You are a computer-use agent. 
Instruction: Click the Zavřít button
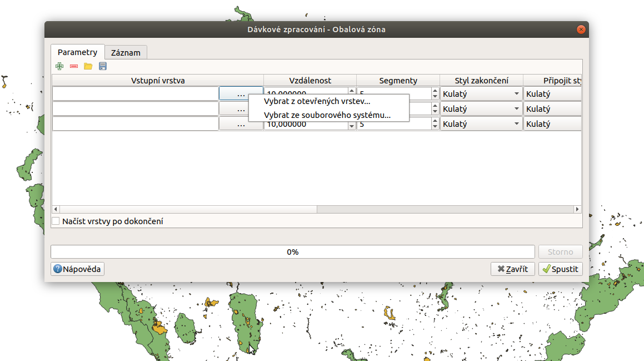[512, 269]
